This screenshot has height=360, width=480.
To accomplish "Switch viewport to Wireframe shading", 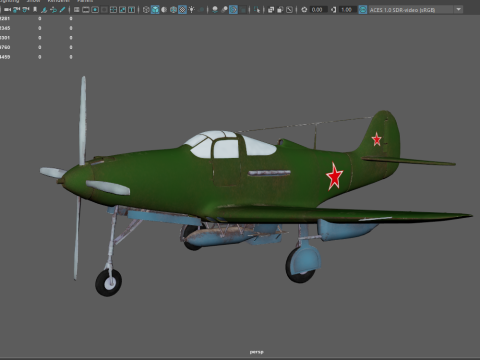I will point(146,10).
